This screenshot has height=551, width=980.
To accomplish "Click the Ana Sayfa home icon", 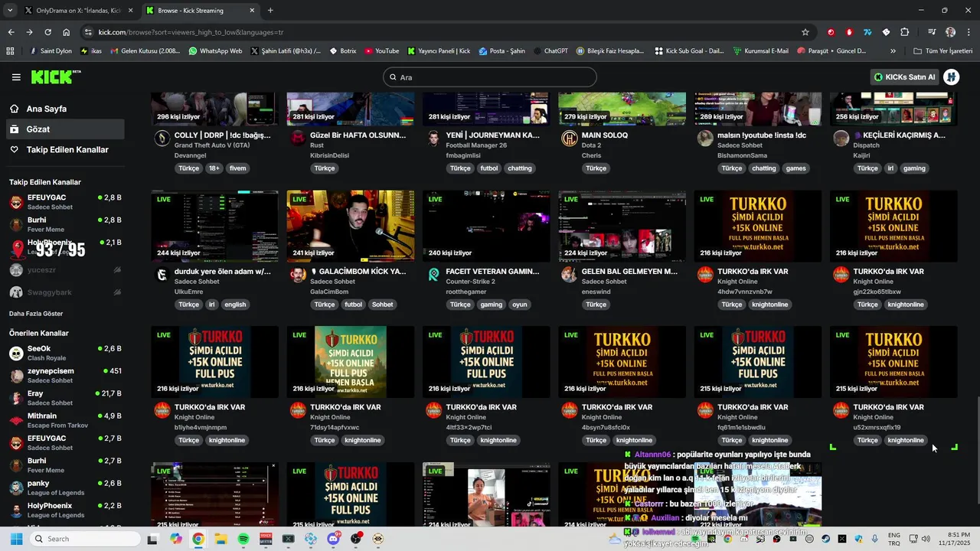I will (15, 109).
